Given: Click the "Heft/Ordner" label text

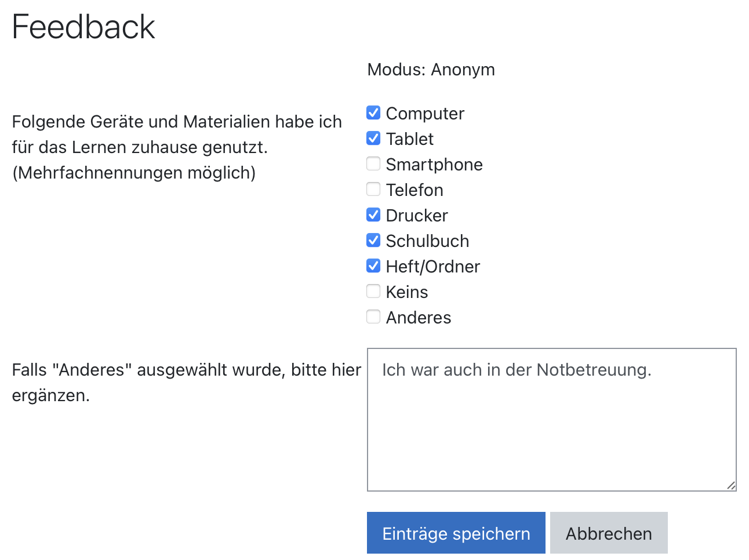Looking at the screenshot, I should tap(433, 267).
